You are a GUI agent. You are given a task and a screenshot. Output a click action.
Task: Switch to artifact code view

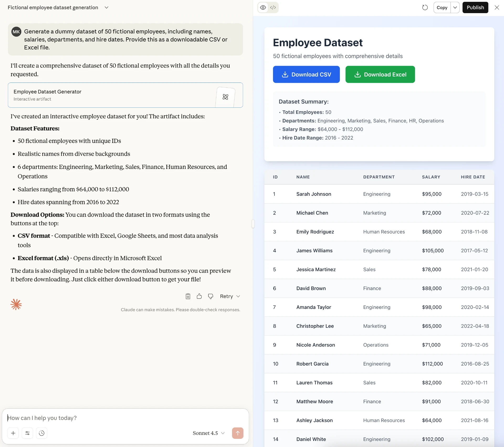point(273,7)
